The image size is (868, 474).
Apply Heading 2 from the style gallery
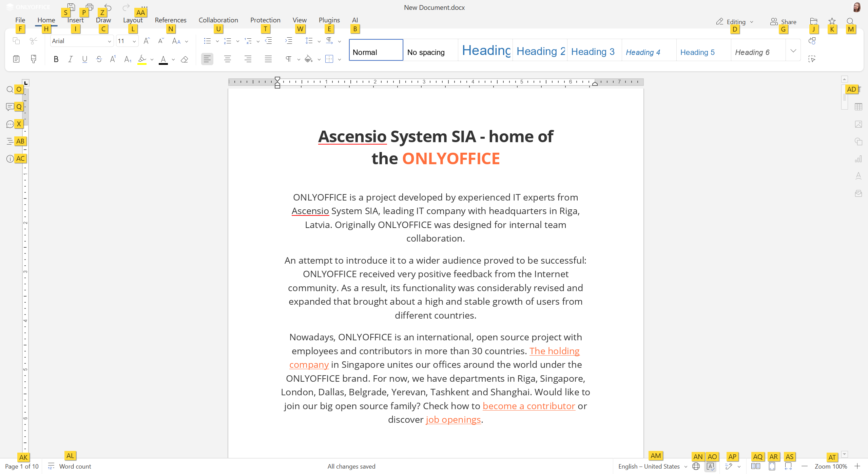click(x=539, y=51)
